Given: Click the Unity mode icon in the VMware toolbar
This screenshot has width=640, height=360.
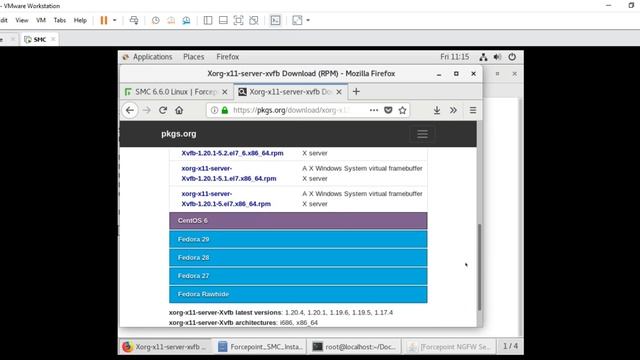Looking at the screenshot, I should click(253, 20).
